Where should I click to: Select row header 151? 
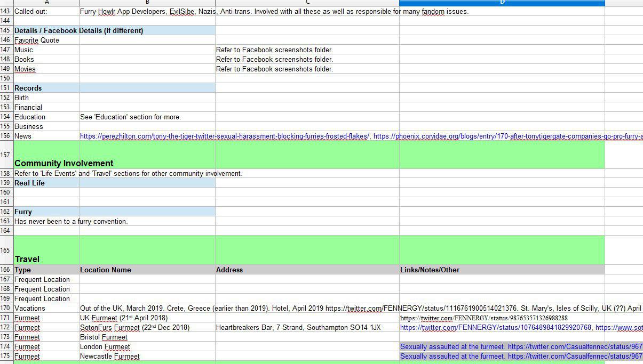coord(6,88)
